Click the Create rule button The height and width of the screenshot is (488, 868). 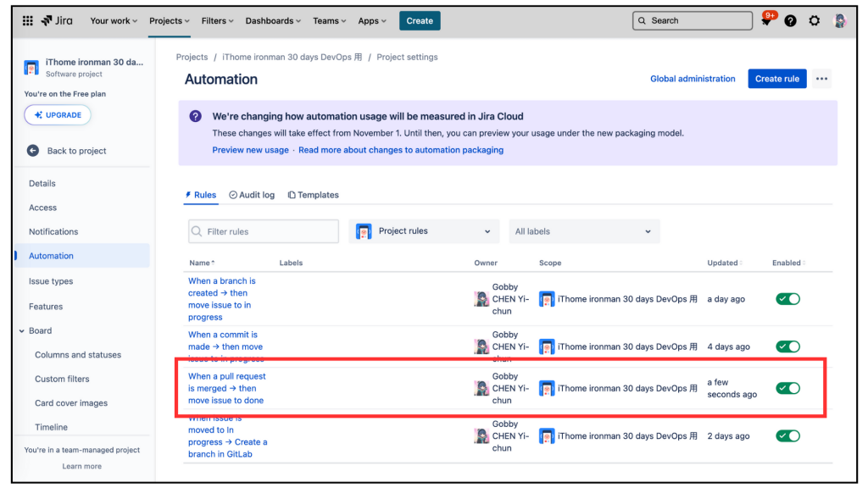(777, 79)
